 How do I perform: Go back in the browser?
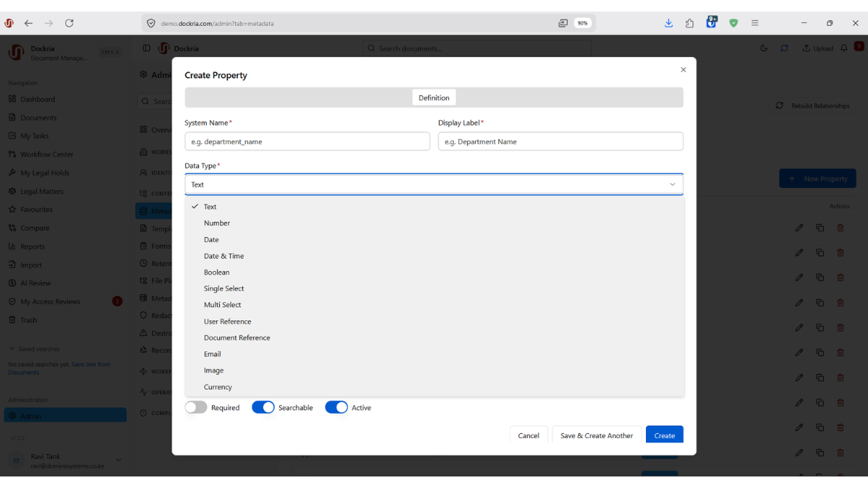click(28, 23)
